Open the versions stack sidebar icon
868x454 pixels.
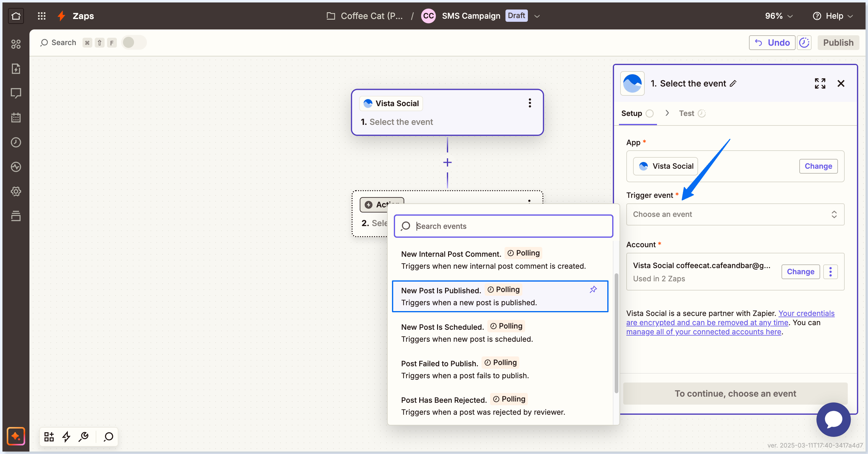(16, 216)
